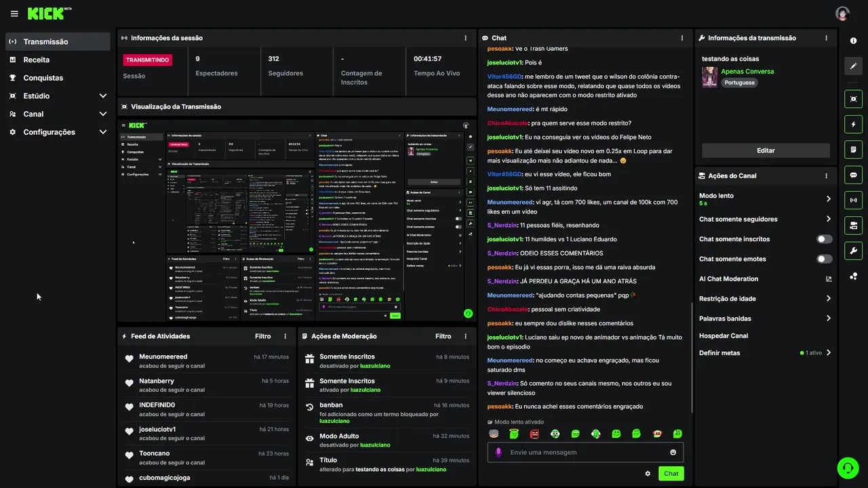Click the 00:41:57 Tempo Ao Vivo value
Screen dimensions: 868x488
pyautogui.click(x=427, y=59)
